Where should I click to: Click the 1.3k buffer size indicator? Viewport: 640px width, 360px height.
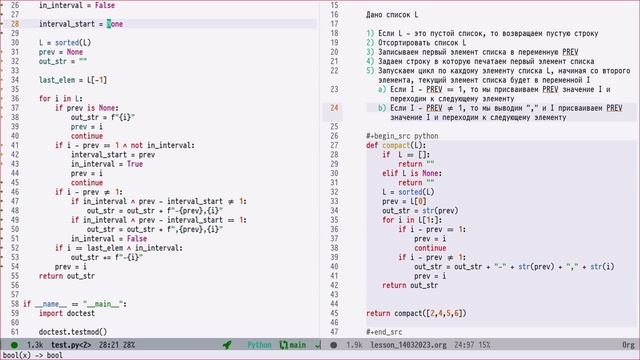click(35, 345)
